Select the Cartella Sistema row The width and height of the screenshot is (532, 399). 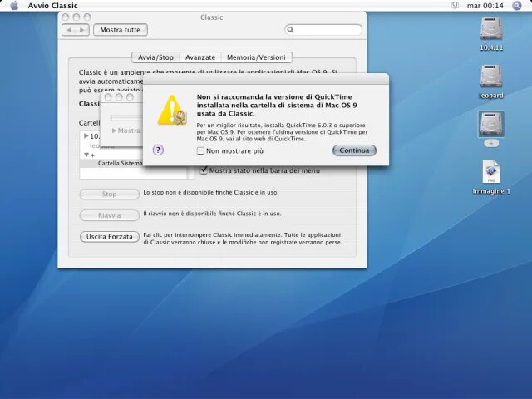(x=134, y=163)
